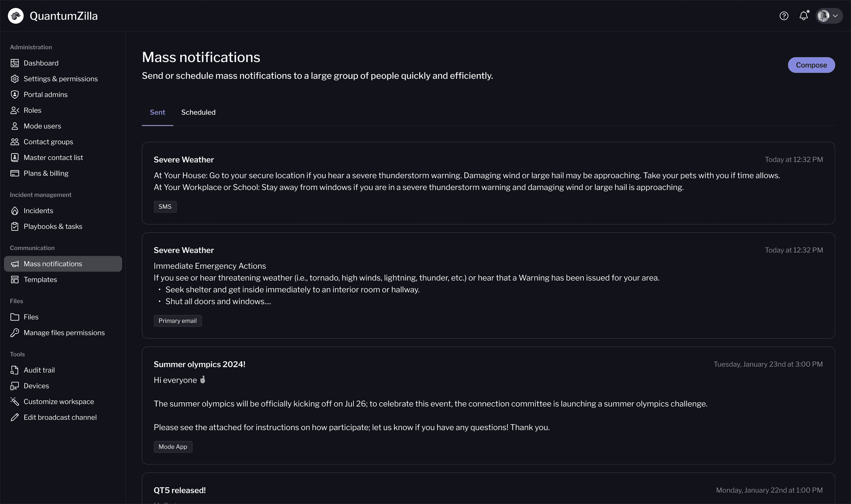The height and width of the screenshot is (504, 851).
Task: Open Incidents via its flame icon
Action: tap(15, 211)
